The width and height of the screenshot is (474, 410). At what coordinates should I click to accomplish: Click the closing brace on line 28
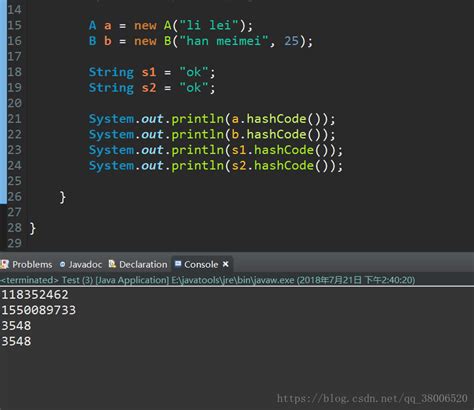coord(32,228)
